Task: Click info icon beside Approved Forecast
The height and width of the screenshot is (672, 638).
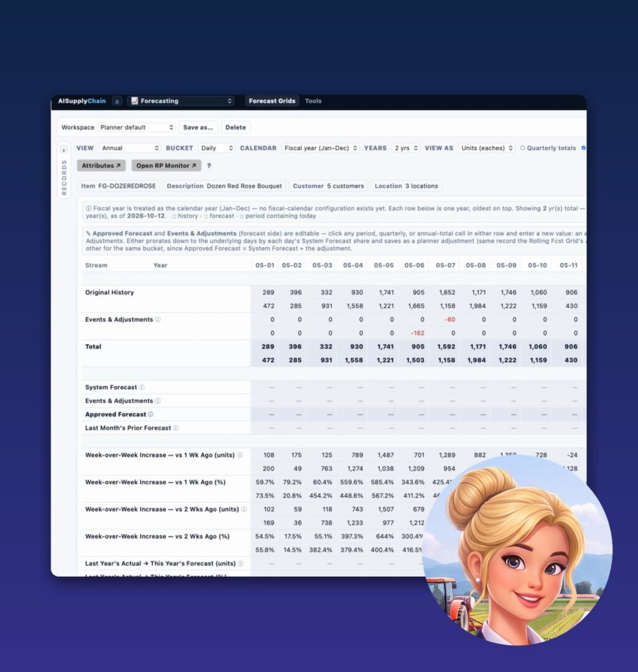Action: pyautogui.click(x=151, y=414)
